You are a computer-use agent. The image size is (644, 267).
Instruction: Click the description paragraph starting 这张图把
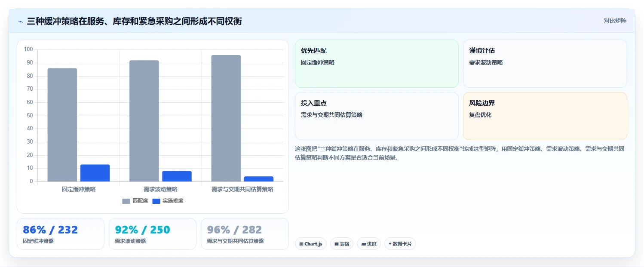pyautogui.click(x=460, y=153)
